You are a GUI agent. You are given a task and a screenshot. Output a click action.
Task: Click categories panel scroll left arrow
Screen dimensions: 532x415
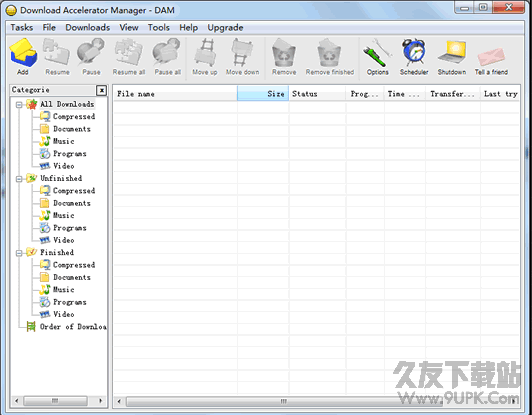click(x=17, y=401)
